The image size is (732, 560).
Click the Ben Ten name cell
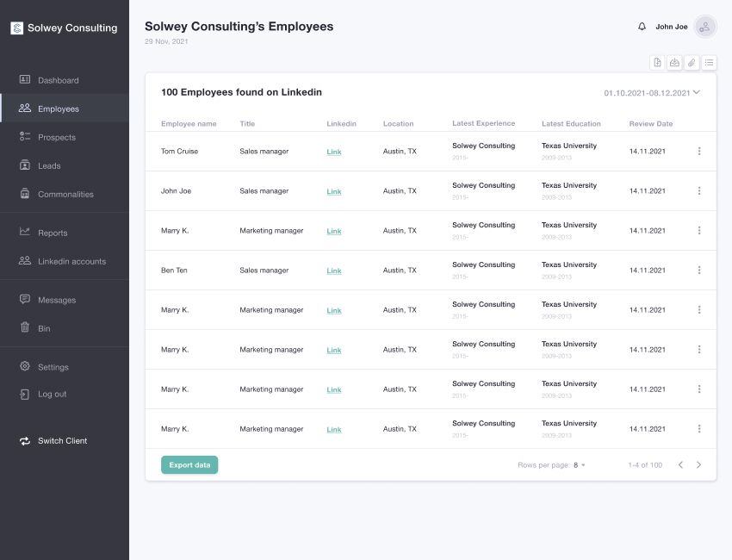point(174,271)
